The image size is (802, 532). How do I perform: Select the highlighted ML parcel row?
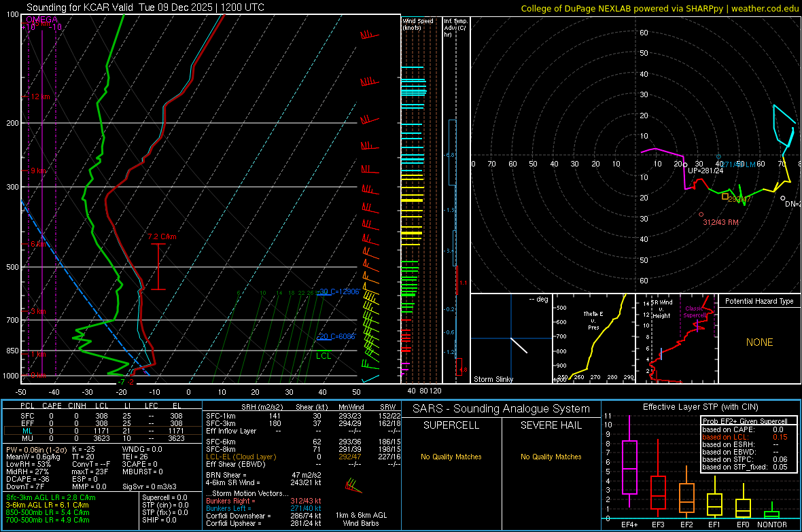101,431
